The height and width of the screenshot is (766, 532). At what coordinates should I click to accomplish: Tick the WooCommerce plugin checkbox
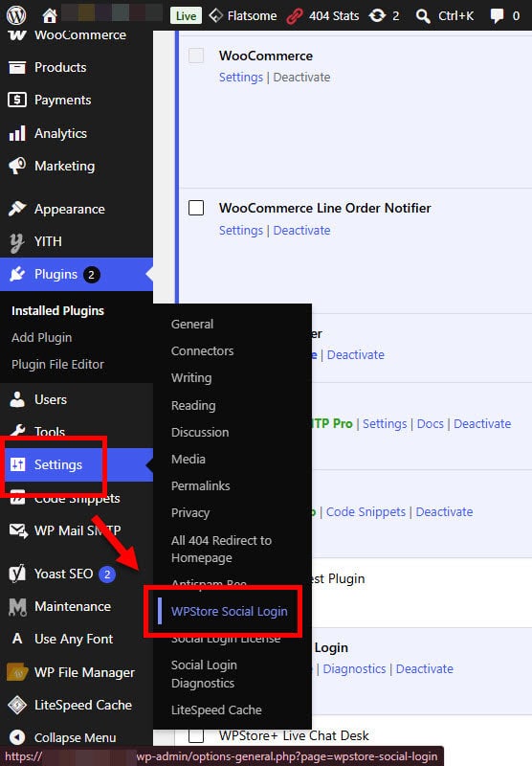pyautogui.click(x=196, y=56)
